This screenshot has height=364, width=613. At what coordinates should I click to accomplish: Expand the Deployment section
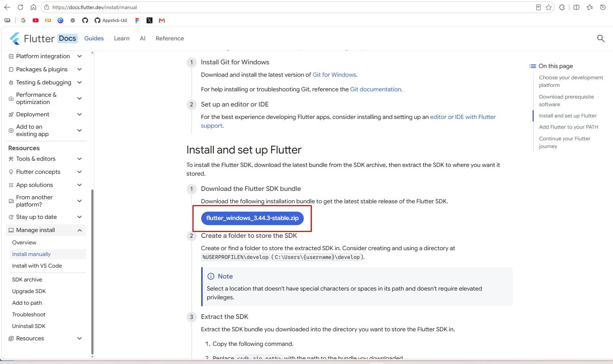click(46, 115)
